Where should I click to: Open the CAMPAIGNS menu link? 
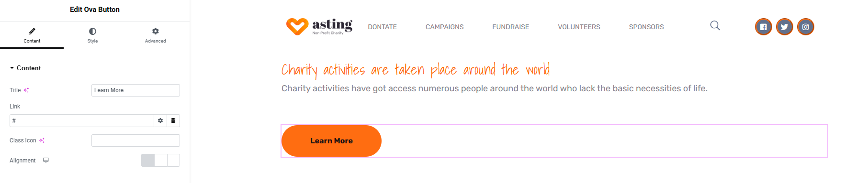[444, 27]
